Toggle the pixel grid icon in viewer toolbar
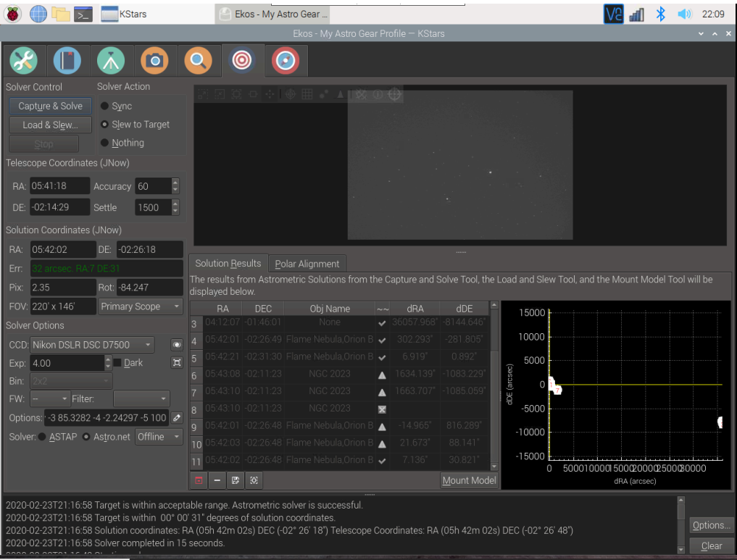737x560 pixels. click(x=307, y=94)
